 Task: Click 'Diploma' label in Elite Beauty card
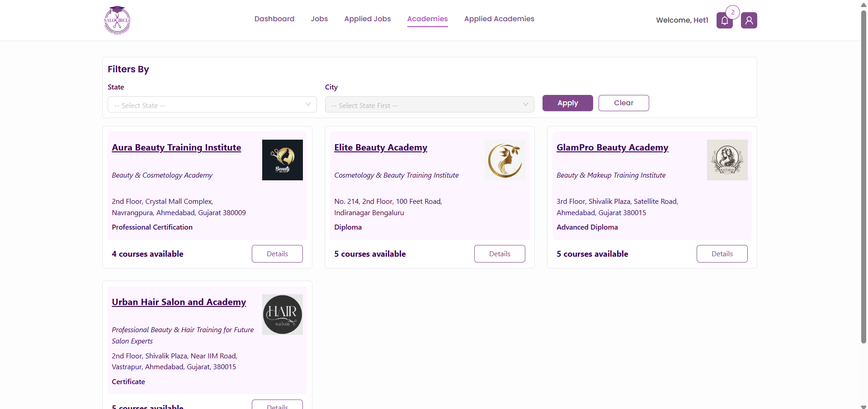tap(348, 227)
